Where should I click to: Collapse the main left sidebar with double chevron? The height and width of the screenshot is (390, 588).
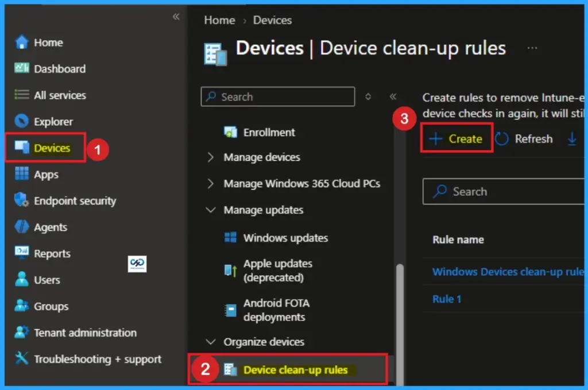click(176, 17)
